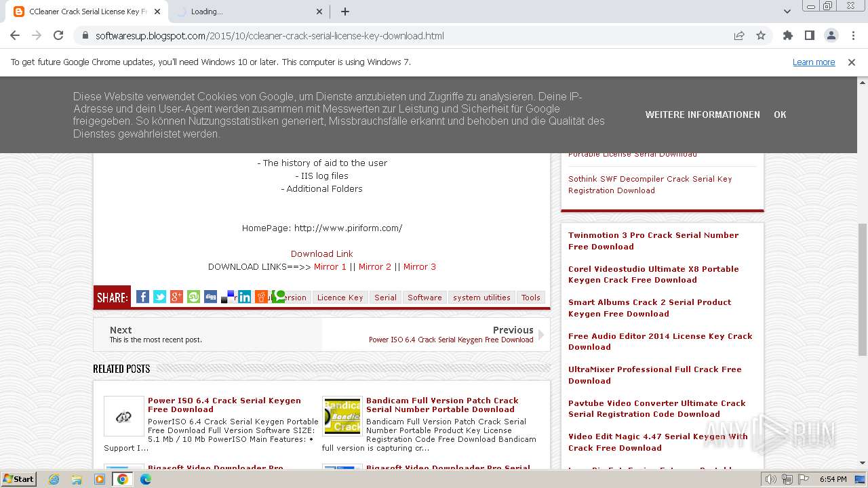The height and width of the screenshot is (488, 868).
Task: Open Corel Videostudio Ultimate X8 link
Action: [x=654, y=274]
